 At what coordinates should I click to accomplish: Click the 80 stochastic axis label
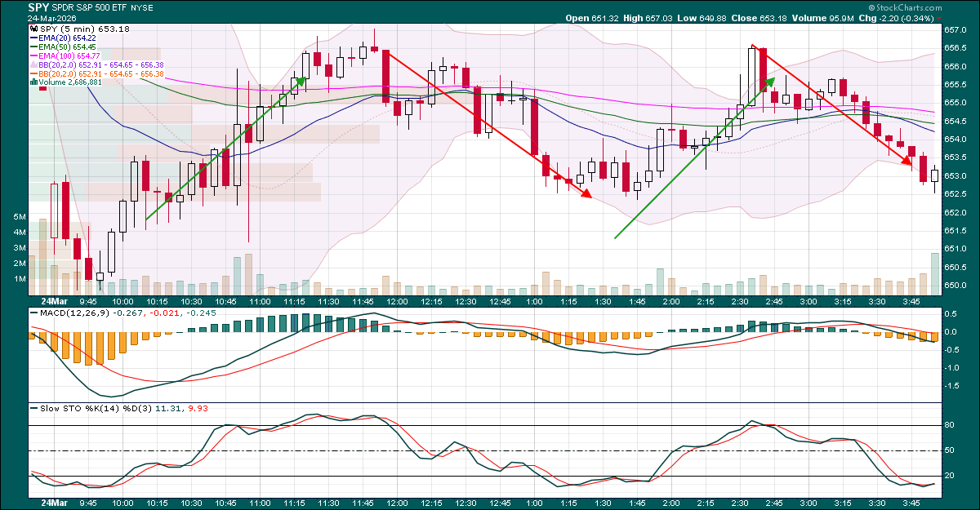(x=950, y=426)
